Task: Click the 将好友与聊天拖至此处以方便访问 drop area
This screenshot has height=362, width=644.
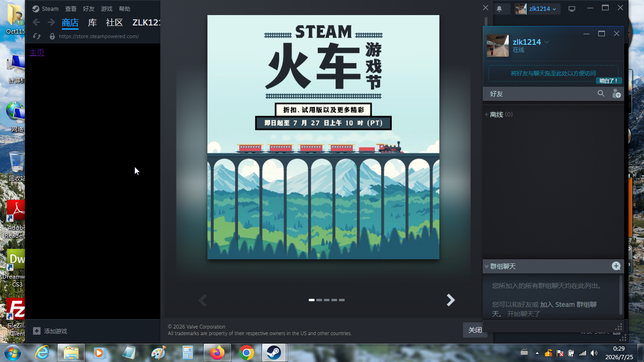Action: [553, 73]
